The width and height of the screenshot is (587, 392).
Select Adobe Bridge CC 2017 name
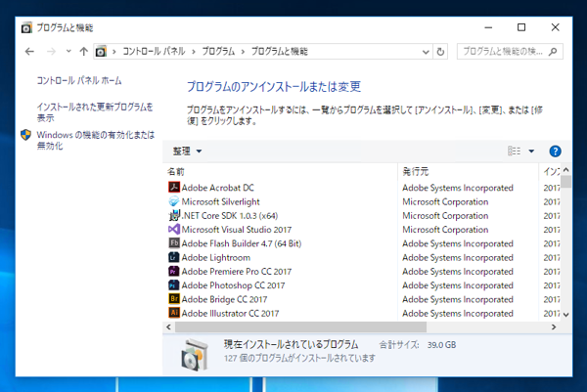[x=224, y=299]
